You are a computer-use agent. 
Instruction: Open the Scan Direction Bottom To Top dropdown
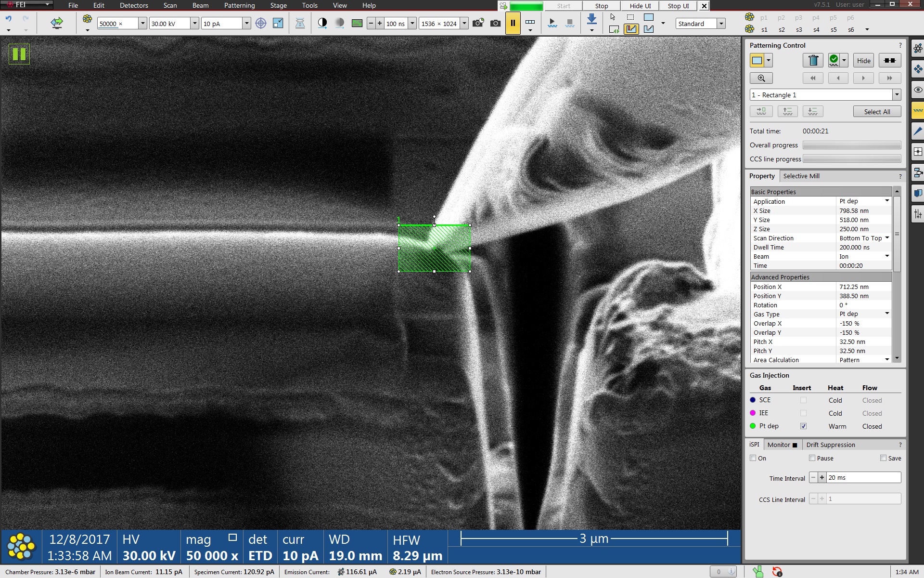(x=887, y=238)
